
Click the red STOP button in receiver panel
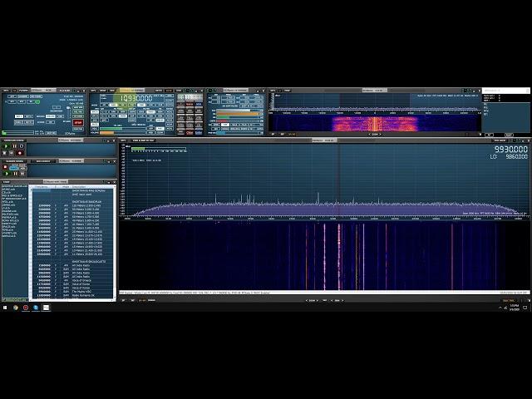tap(78, 122)
